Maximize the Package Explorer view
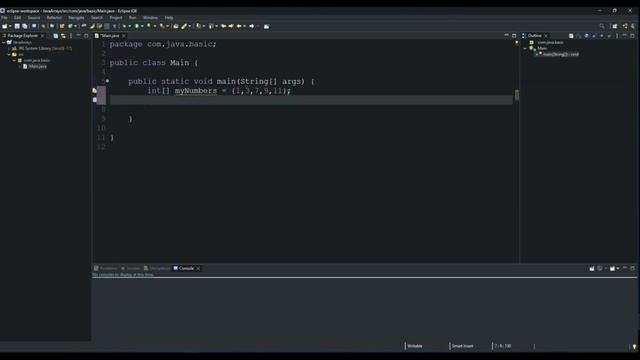The width and height of the screenshot is (640, 360). [86, 36]
